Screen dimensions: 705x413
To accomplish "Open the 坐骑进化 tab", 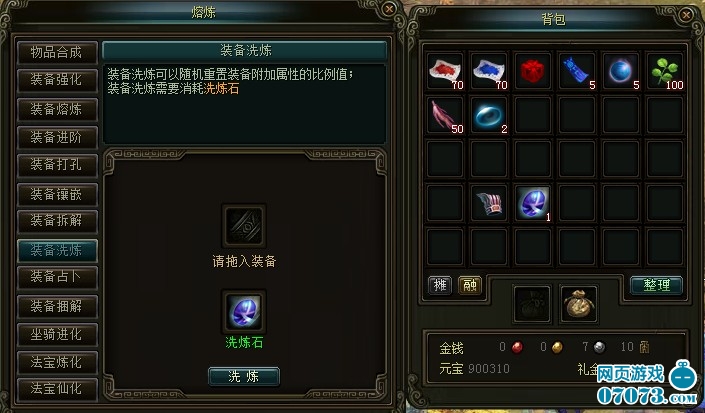I will coord(57,334).
